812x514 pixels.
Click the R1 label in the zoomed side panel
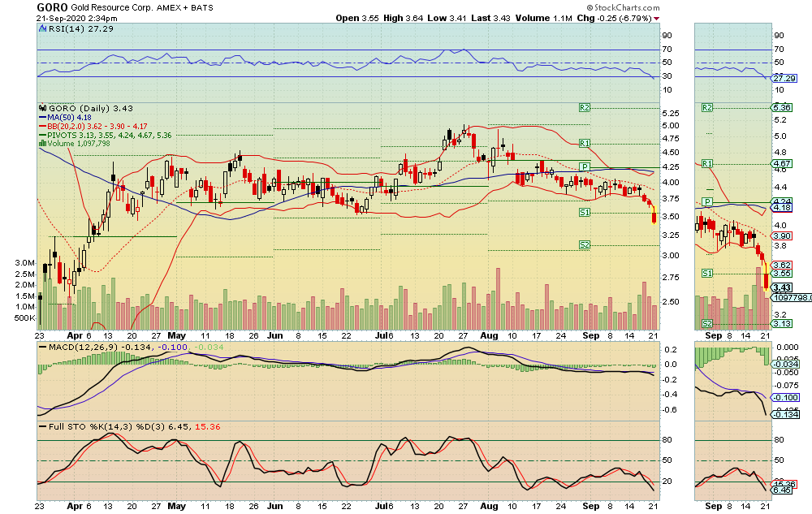pyautogui.click(x=707, y=163)
